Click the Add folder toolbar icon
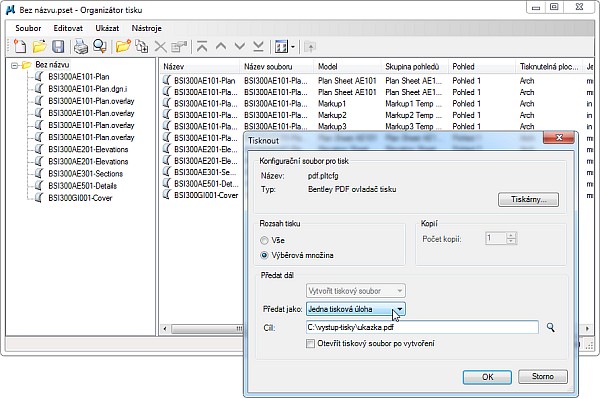The width and height of the screenshot is (600, 398). (x=123, y=47)
